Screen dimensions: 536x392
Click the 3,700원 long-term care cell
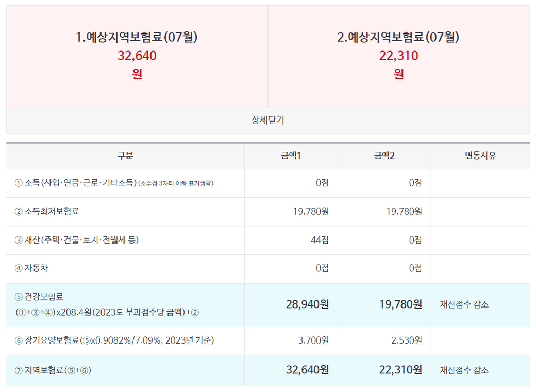pyautogui.click(x=313, y=340)
